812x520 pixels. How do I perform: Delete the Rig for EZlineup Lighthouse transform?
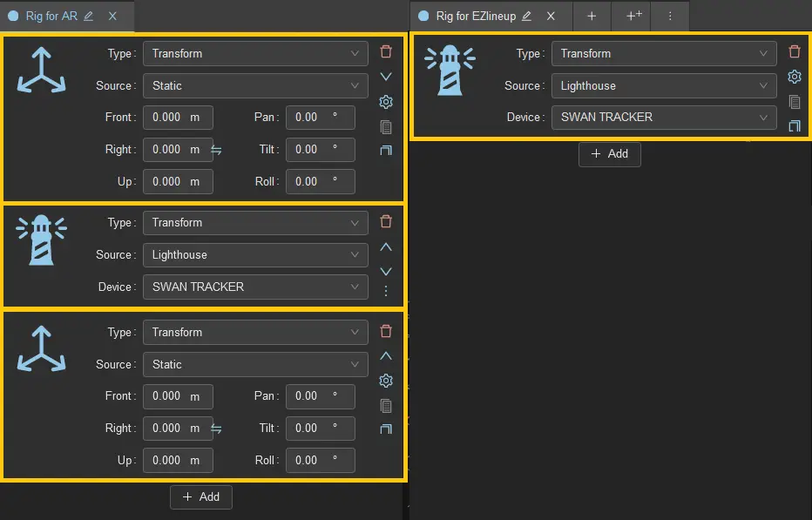coord(794,52)
